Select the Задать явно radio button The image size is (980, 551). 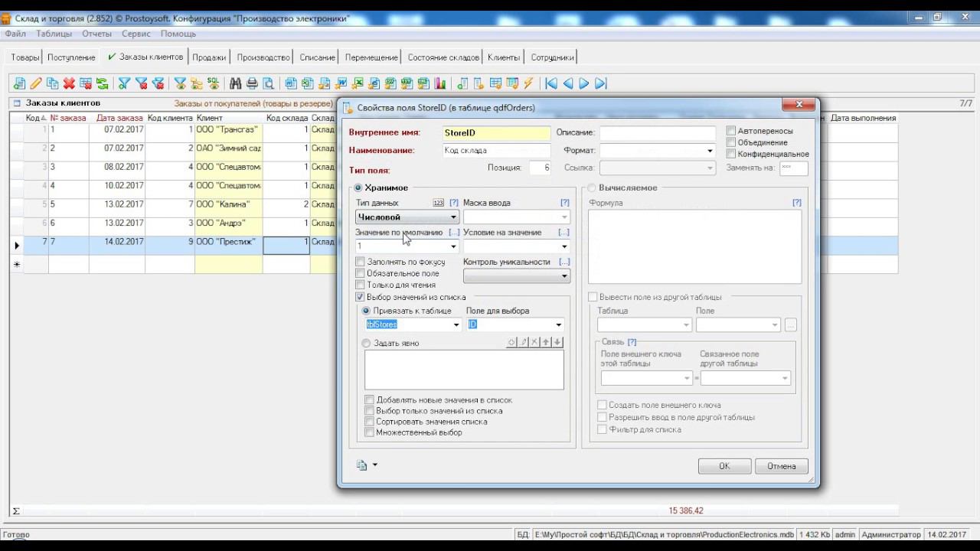click(x=366, y=343)
